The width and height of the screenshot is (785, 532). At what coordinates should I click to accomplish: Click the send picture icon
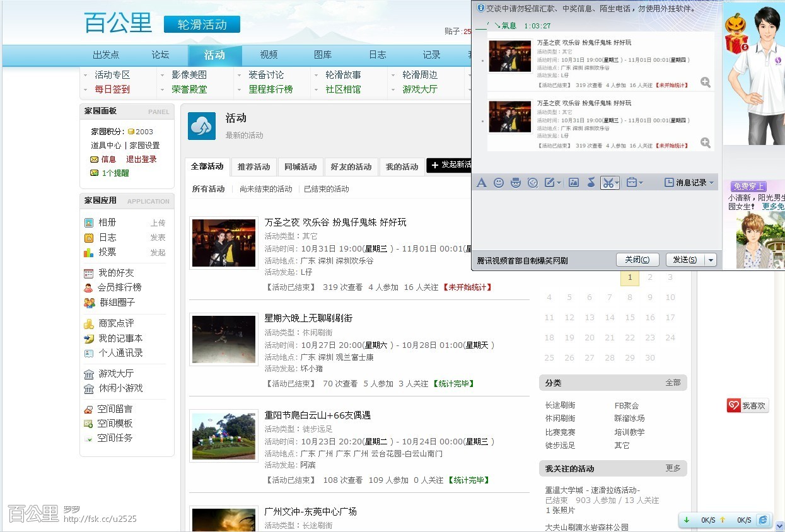[x=574, y=183]
